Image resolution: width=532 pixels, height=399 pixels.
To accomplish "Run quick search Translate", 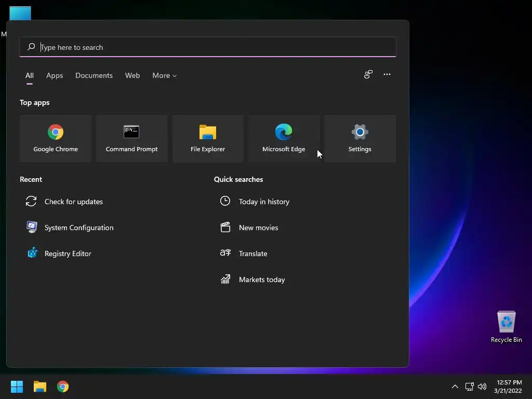I will tap(244, 254).
